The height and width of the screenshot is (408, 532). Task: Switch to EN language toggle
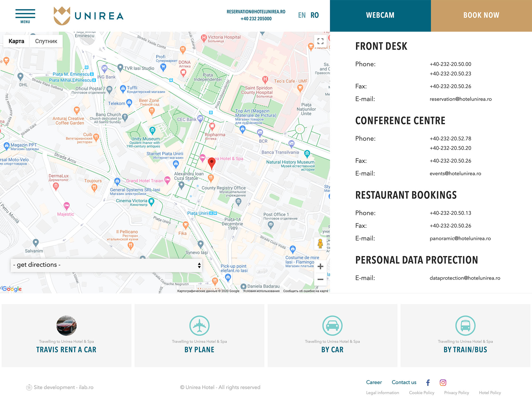(302, 15)
